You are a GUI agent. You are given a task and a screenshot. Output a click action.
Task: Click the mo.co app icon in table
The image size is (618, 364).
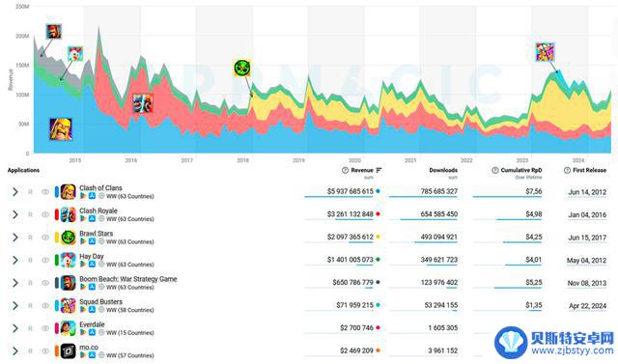click(x=68, y=351)
